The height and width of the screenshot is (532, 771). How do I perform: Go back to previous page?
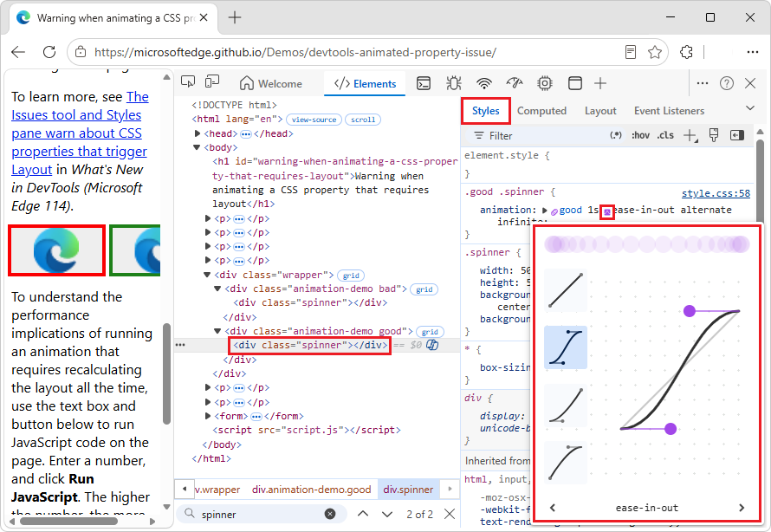coord(18,52)
